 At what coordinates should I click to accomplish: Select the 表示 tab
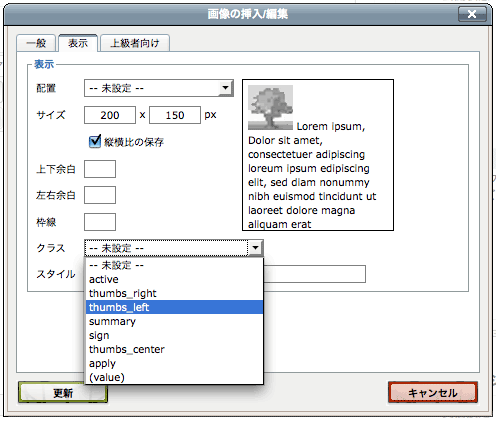tap(78, 43)
